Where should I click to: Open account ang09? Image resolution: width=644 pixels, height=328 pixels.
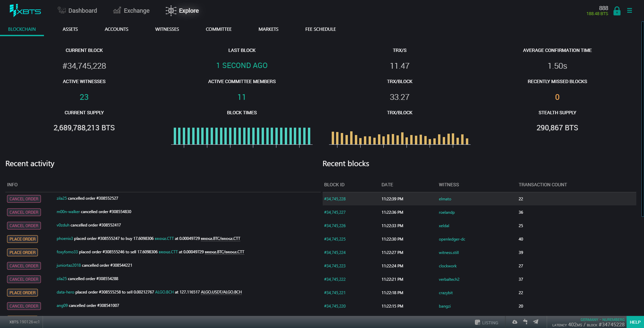pos(62,306)
